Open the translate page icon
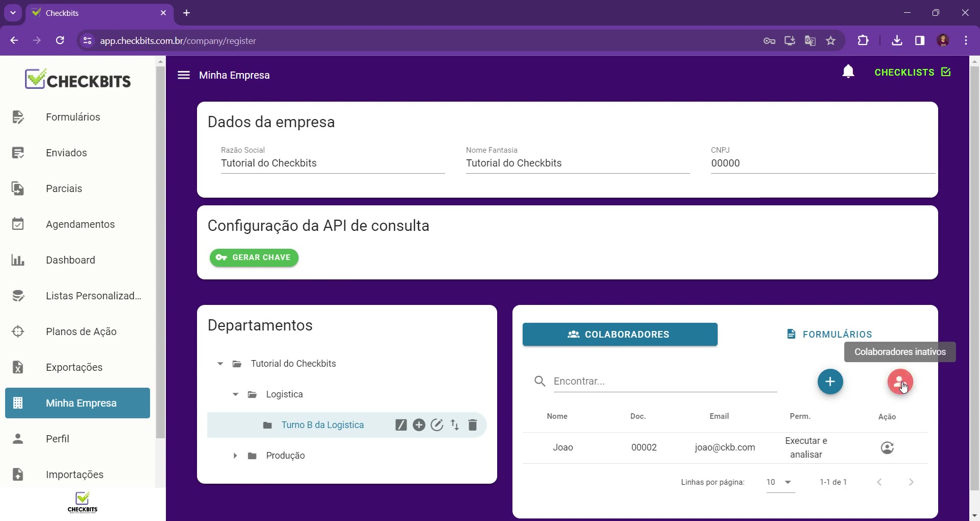The height and width of the screenshot is (521, 980). [x=810, y=41]
